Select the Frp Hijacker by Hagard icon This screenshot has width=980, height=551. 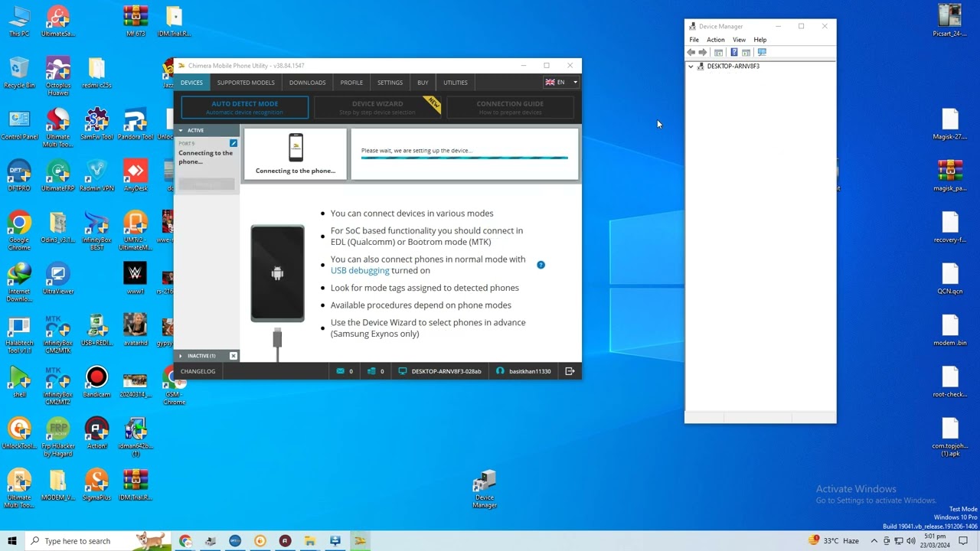point(58,437)
